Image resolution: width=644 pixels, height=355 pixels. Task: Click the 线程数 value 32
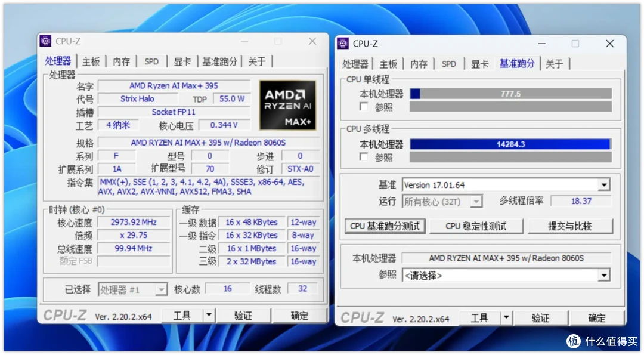coord(303,288)
